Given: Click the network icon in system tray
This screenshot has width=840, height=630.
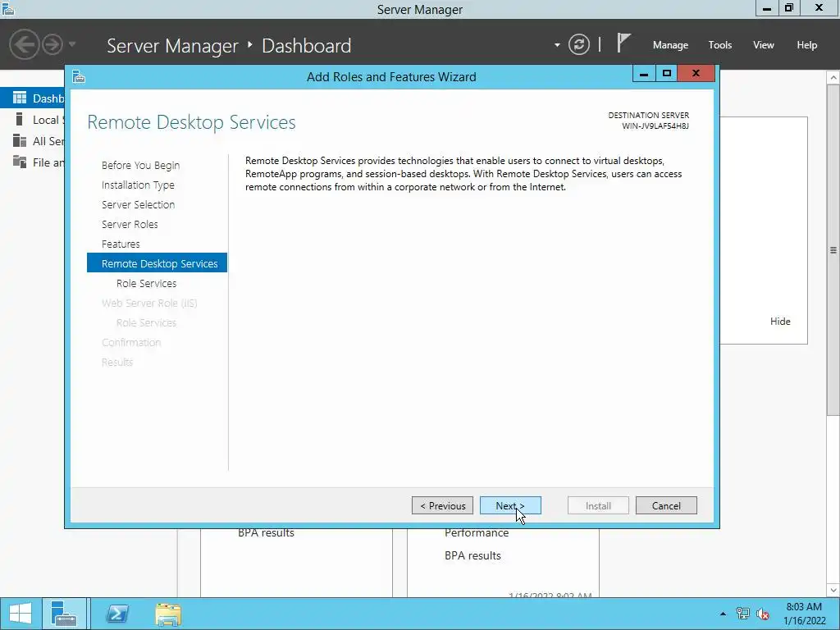Looking at the screenshot, I should click(742, 614).
